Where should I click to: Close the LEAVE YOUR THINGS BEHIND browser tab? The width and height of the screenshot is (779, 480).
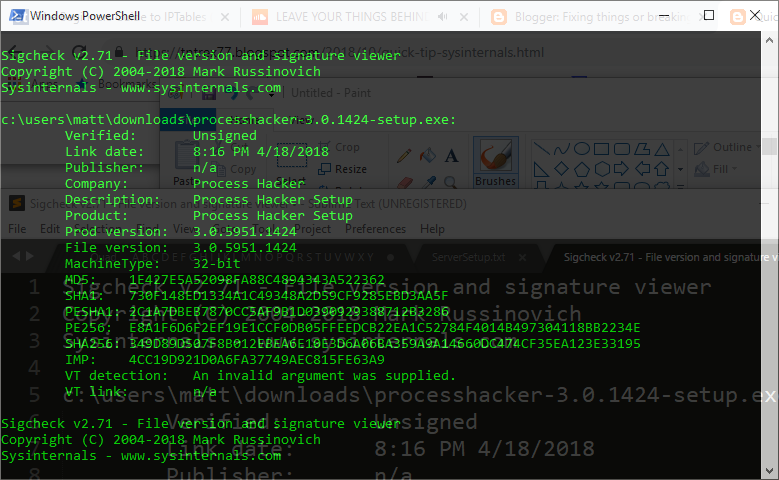tap(464, 17)
